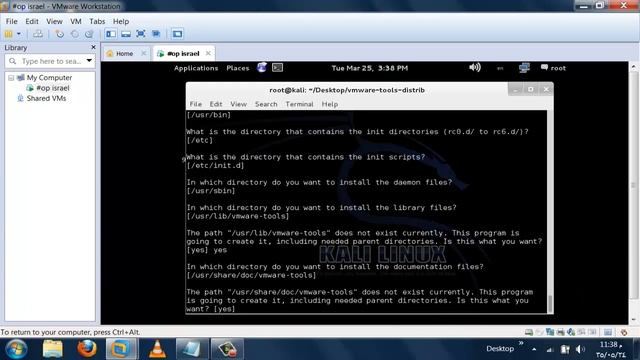
Task: Open terminal View menu
Action: click(x=238, y=104)
